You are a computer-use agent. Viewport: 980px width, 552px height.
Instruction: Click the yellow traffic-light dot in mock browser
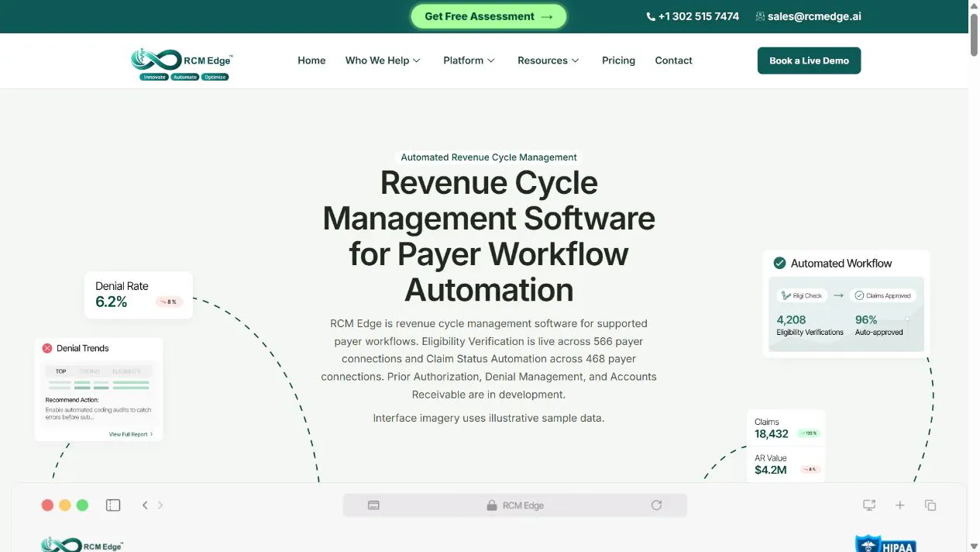65,505
